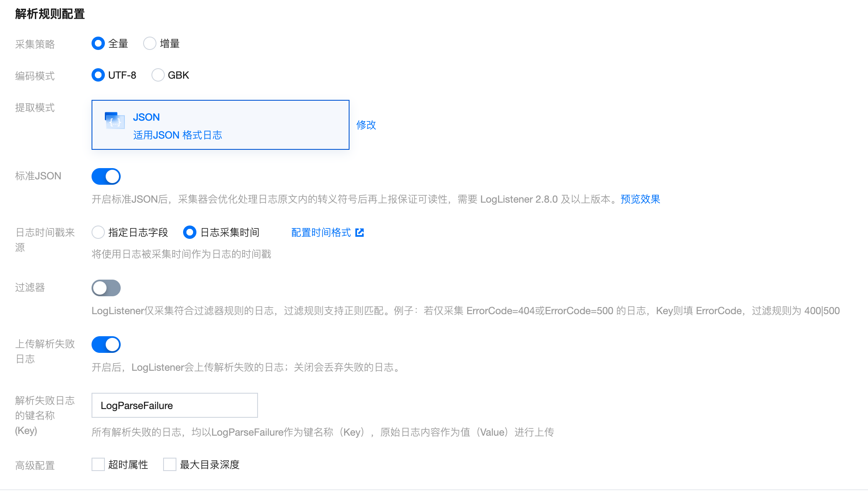Click the 适用JSON 格式日志 description text
The height and width of the screenshot is (491, 868).
(177, 135)
